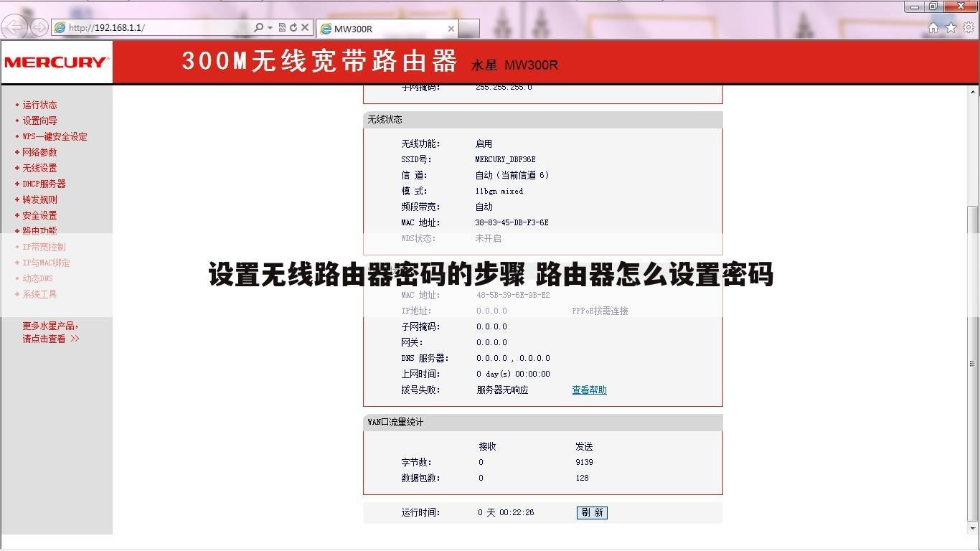The width and height of the screenshot is (980, 551).
Task: Click the 128 packets sent value
Action: 582,479
